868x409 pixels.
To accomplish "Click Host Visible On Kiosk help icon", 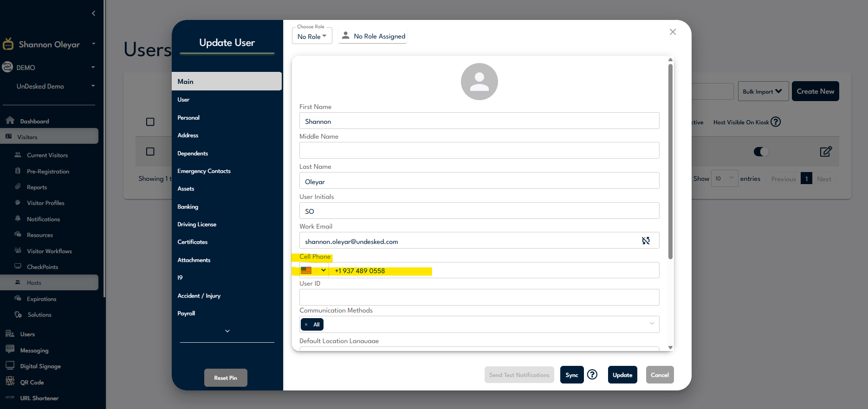I will coord(776,122).
